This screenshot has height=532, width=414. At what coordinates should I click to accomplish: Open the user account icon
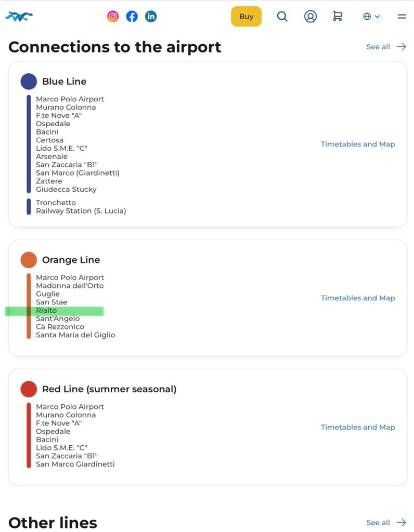310,17
